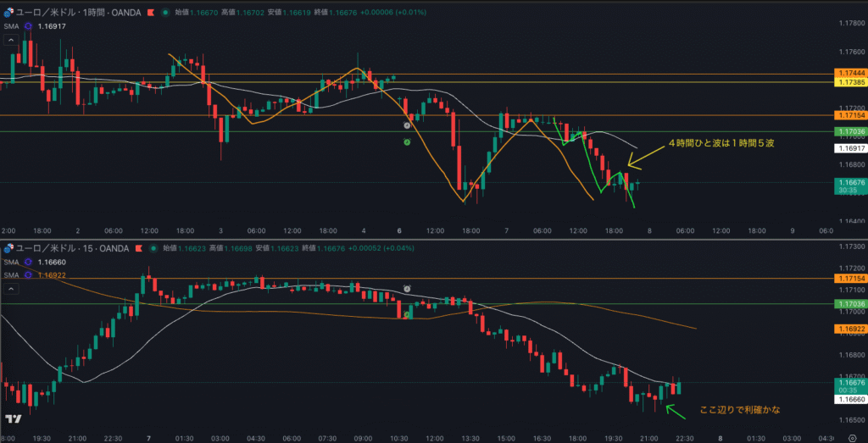Click the EUR/USD flag symbol icon on the 1-hour chart
Screen dimensions: 868x443
tap(9, 14)
